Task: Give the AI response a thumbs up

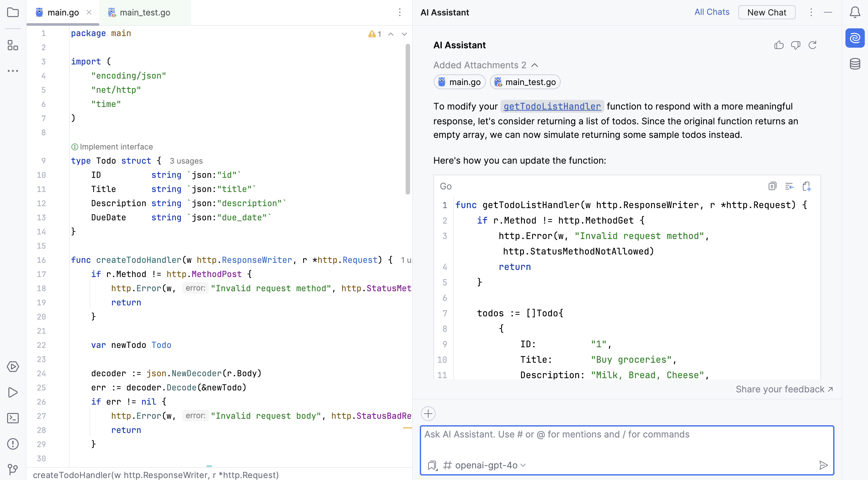Action: point(779,45)
